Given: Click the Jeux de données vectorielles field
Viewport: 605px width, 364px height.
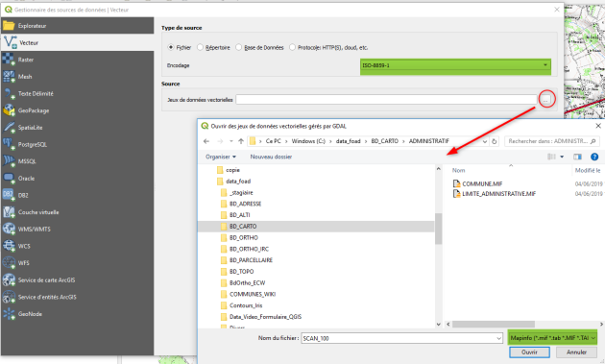Looking at the screenshot, I should coord(386,100).
